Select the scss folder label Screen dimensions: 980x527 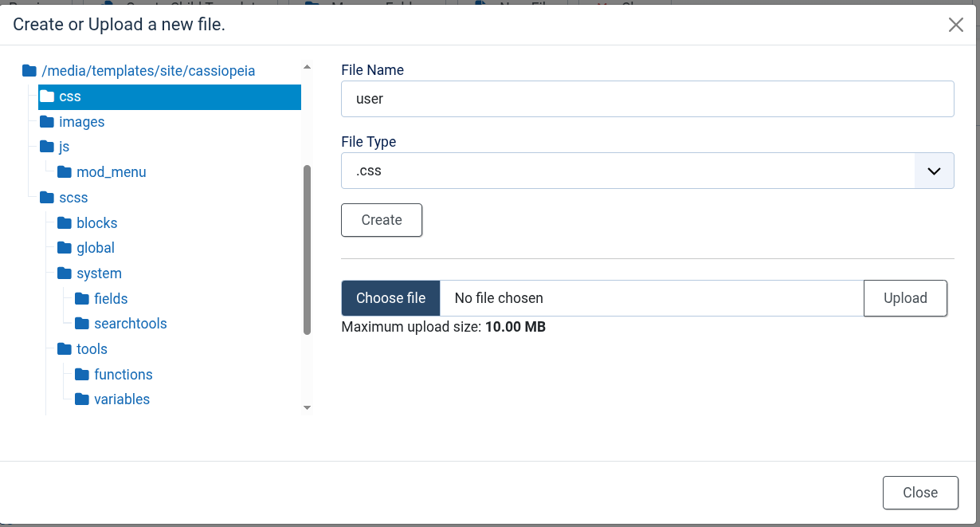73,198
